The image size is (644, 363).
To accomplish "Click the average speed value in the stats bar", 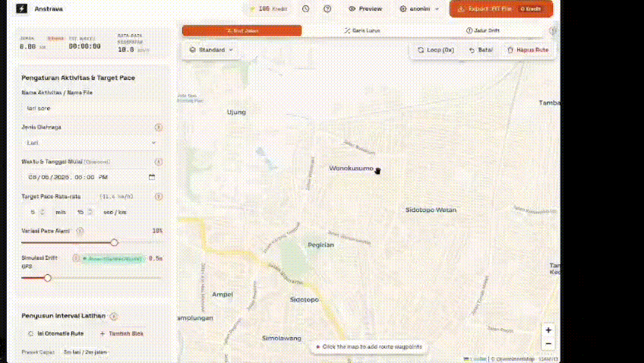I will [125, 49].
